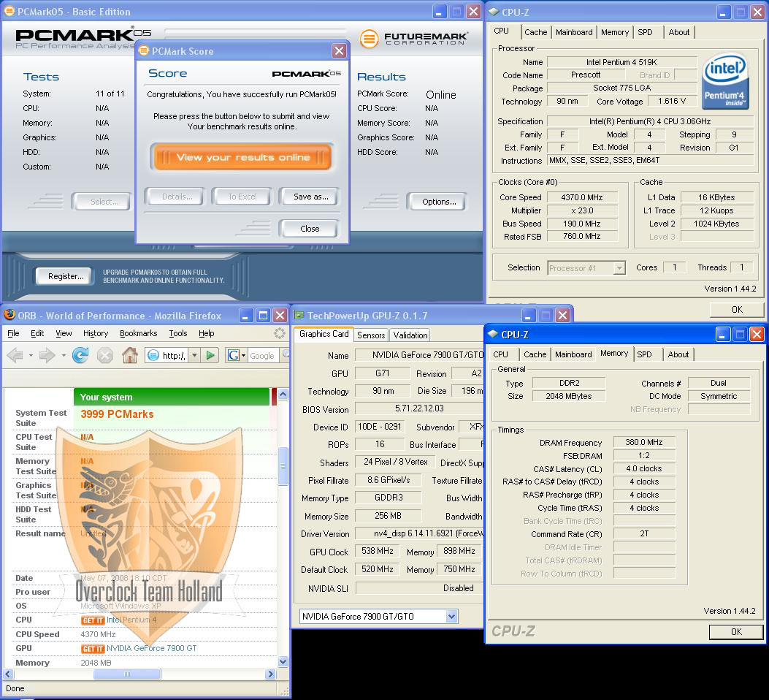This screenshot has height=700, width=769.
Task: Open the Firefox Help menu
Action: (207, 334)
